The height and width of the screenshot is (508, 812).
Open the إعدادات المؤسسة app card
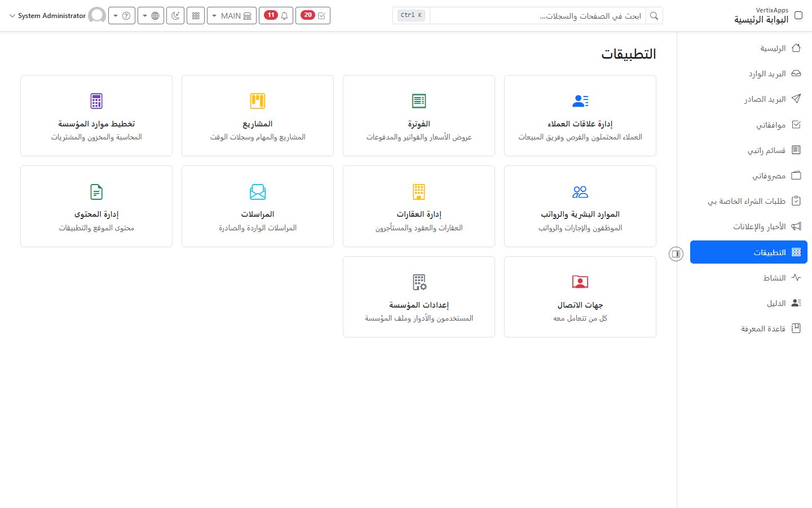(x=419, y=297)
